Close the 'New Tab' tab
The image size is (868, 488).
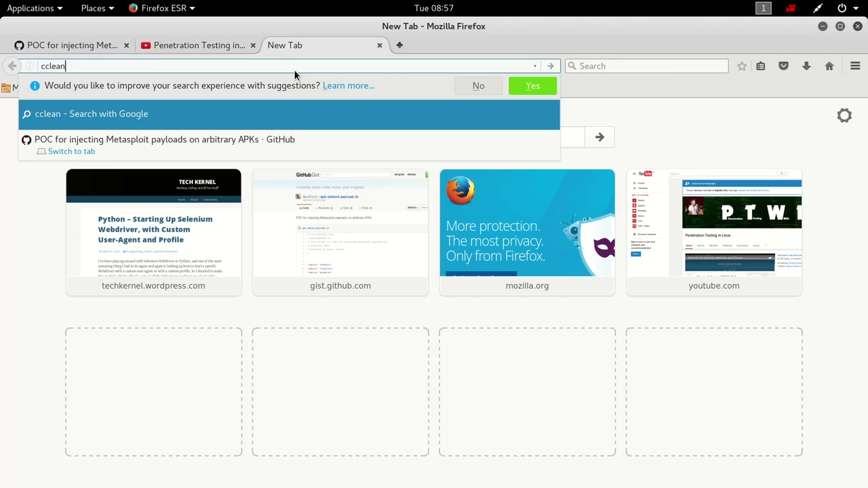[380, 45]
